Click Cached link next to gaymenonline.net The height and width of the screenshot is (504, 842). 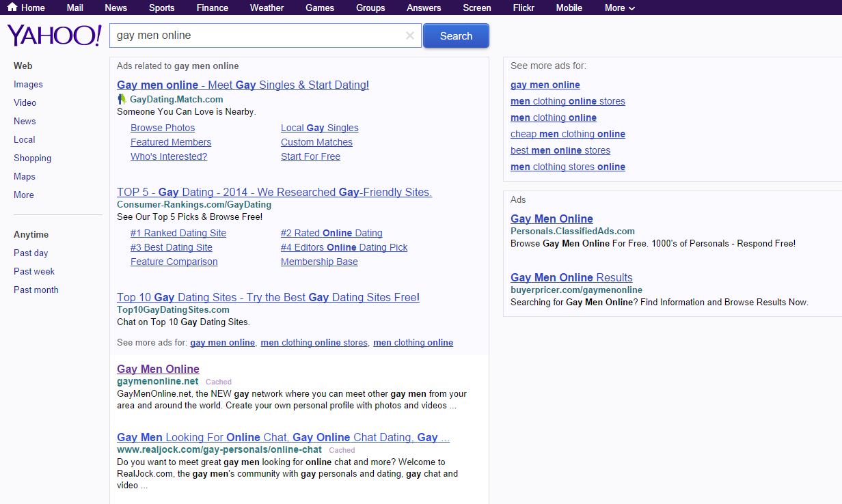click(x=219, y=382)
